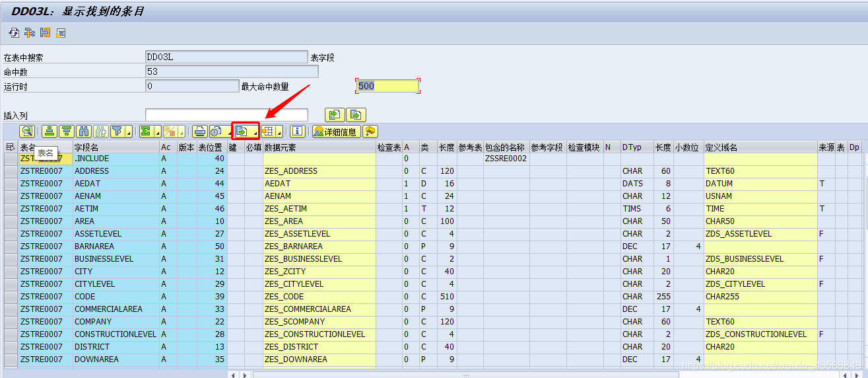Image resolution: width=868 pixels, height=378 pixels.
Task: Click the .INCLUDE field name cell
Action: coord(116,159)
